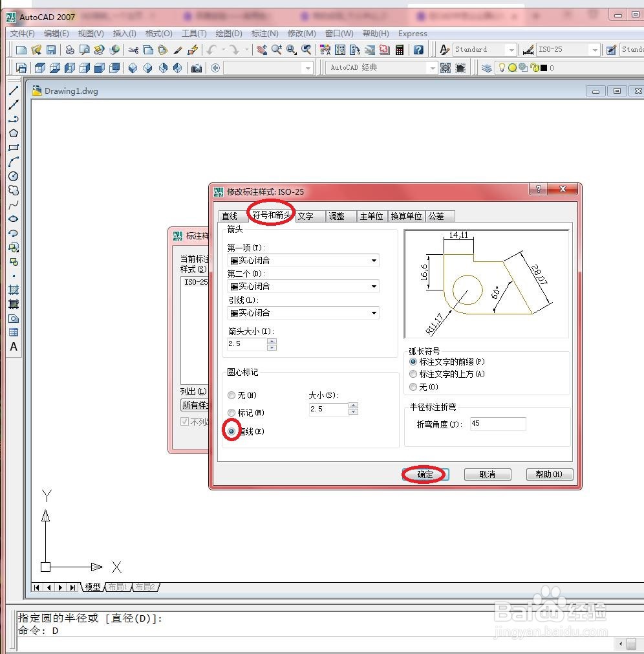
Task: Click the Cut scissors icon
Action: coord(133,50)
